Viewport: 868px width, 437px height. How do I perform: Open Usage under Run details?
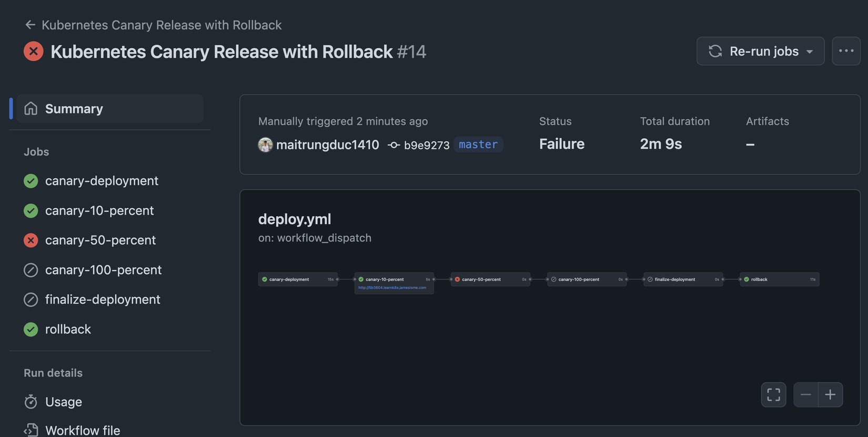(x=64, y=402)
